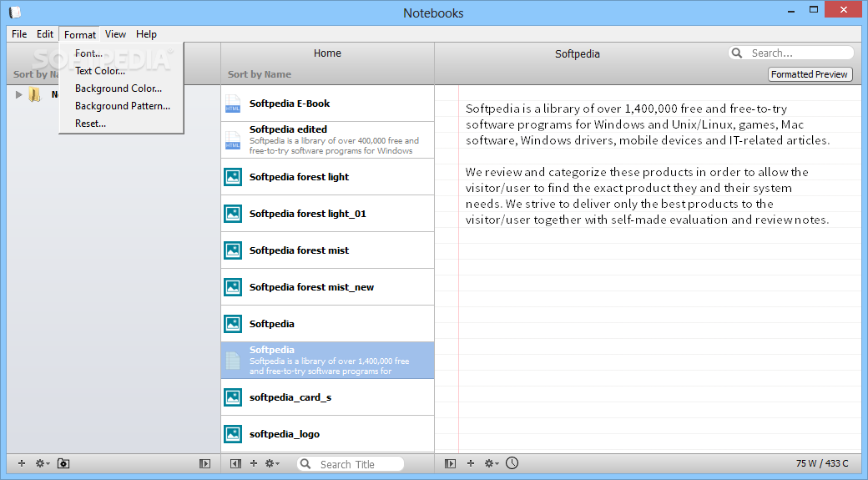Select softpedia_logo entry
Screen dimensions: 868x480
[x=328, y=434]
